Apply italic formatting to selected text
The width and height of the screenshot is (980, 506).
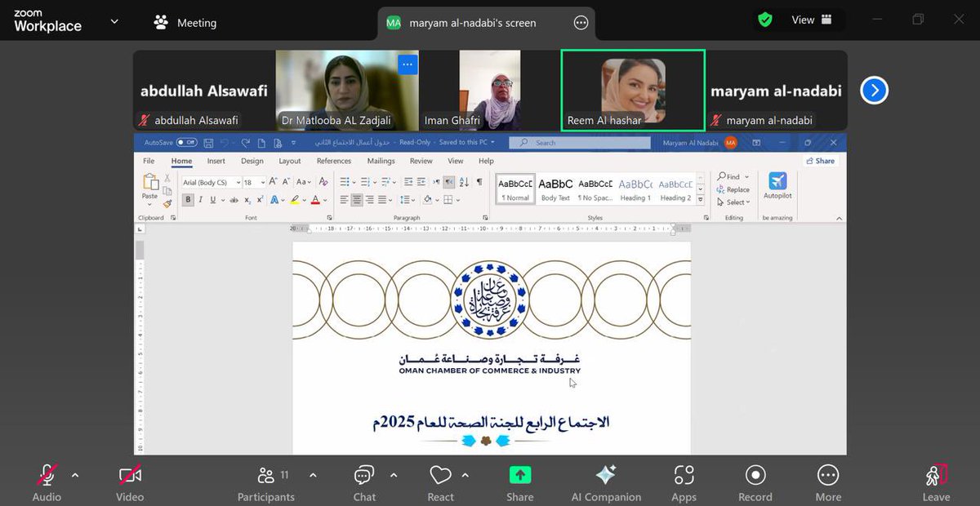click(200, 200)
